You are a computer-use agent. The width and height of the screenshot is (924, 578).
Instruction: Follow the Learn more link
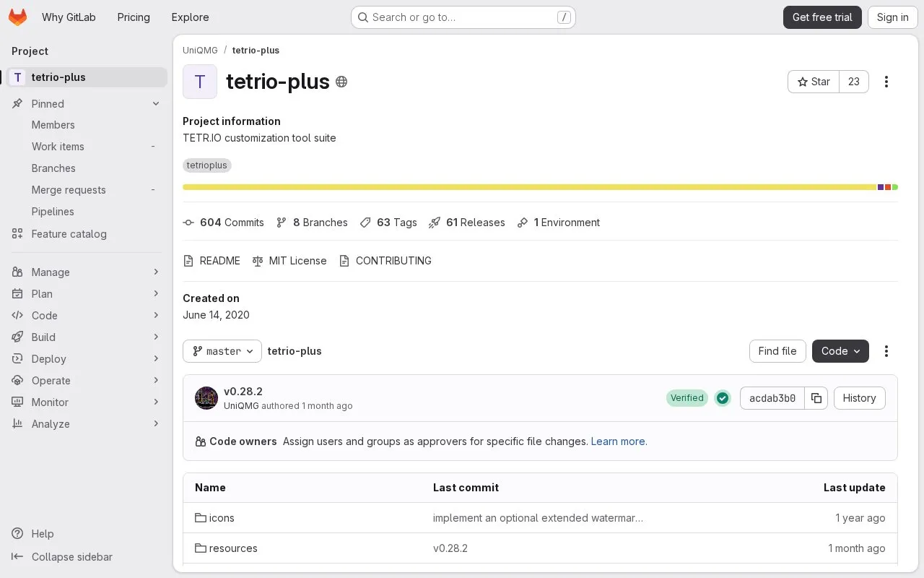(x=619, y=441)
